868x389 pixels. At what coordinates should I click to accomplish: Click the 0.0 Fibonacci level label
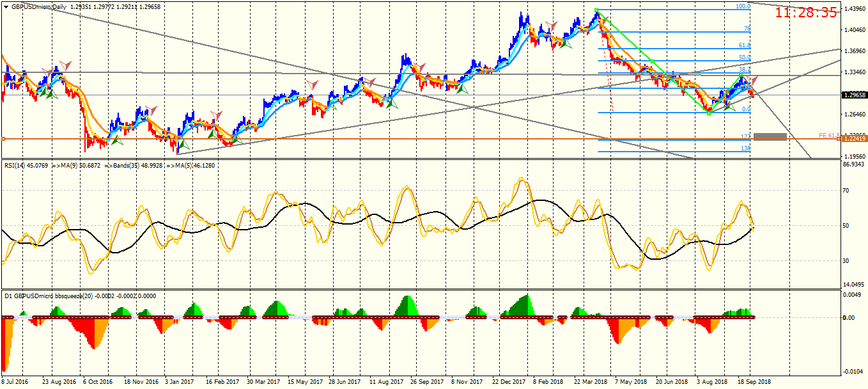pyautogui.click(x=746, y=109)
